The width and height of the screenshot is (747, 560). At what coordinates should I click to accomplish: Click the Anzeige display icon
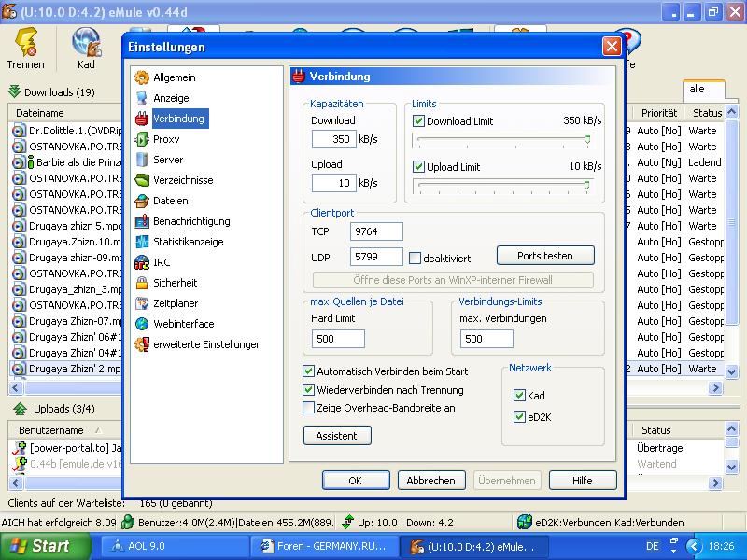(x=142, y=98)
